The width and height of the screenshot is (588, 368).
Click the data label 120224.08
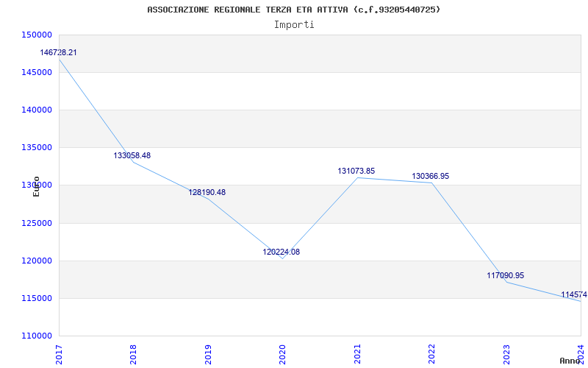(282, 252)
